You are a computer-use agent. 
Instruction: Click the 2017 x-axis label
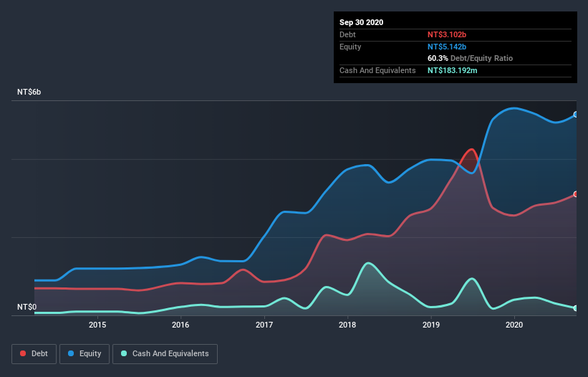click(264, 325)
